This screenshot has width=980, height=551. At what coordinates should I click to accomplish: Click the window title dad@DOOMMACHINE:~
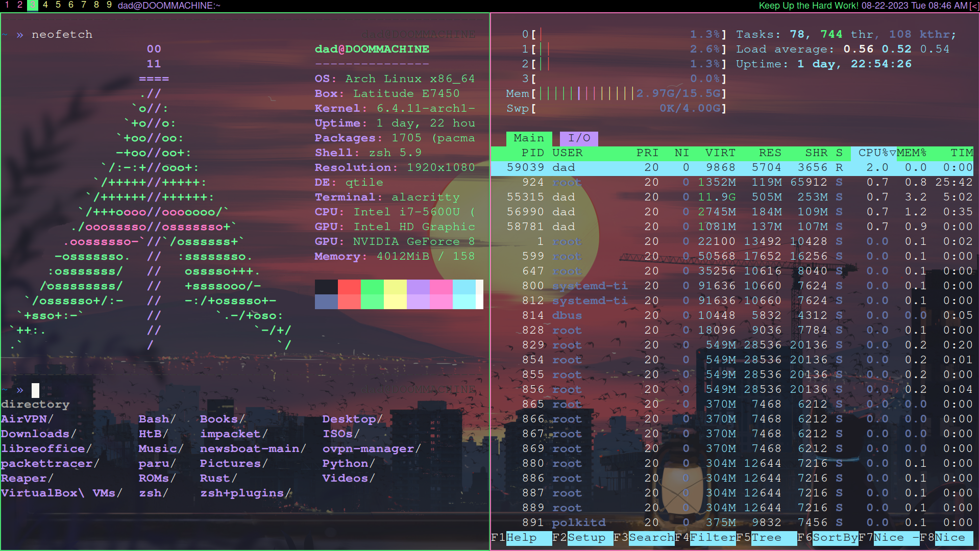[169, 6]
